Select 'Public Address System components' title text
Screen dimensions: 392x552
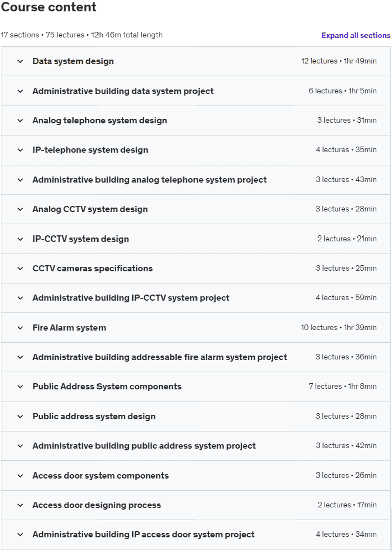tap(107, 386)
